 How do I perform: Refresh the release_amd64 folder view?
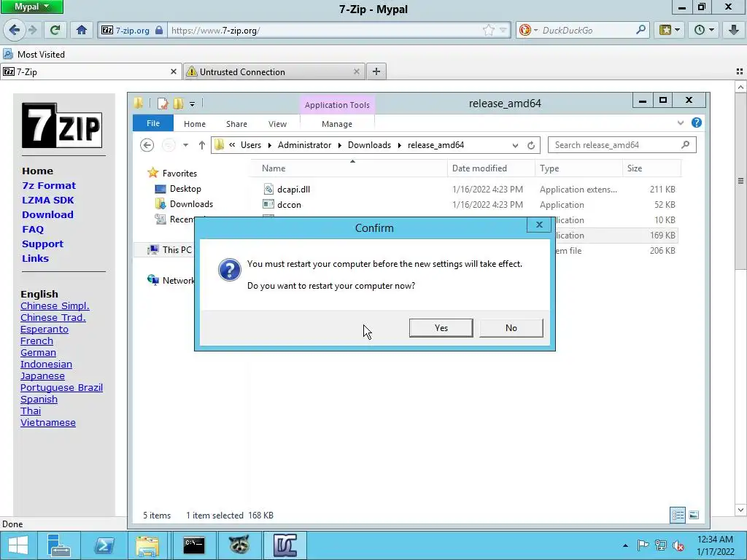click(x=531, y=145)
